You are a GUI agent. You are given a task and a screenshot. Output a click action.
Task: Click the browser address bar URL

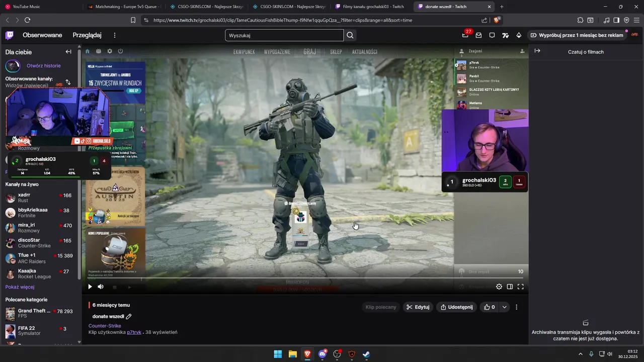tap(283, 20)
